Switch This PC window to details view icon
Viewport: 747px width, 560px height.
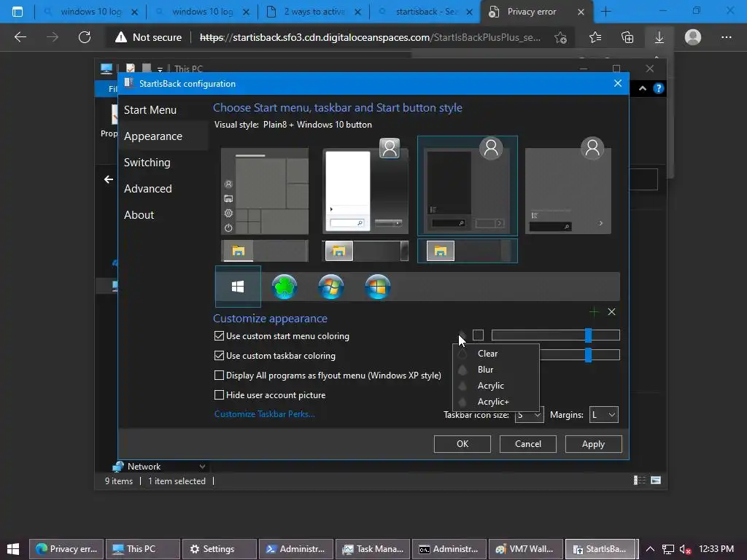coord(639,480)
